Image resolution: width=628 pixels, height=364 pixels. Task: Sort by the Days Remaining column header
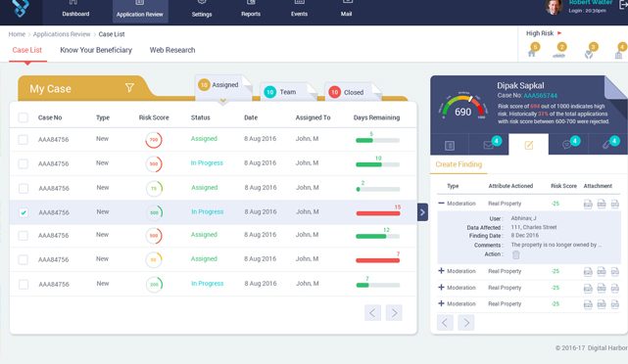coord(376,117)
